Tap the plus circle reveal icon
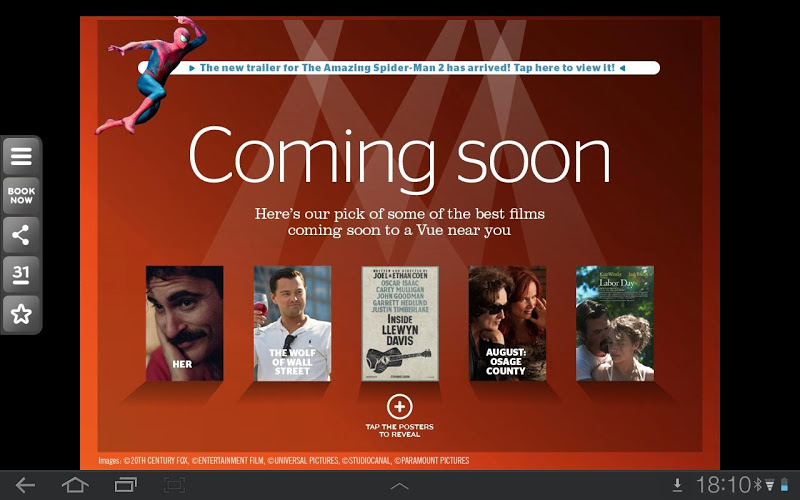 (x=399, y=407)
